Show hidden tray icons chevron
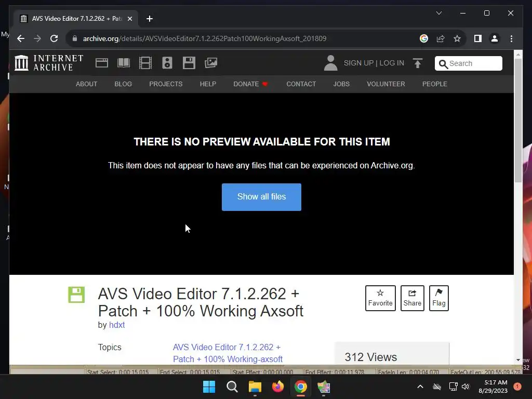 420,387
